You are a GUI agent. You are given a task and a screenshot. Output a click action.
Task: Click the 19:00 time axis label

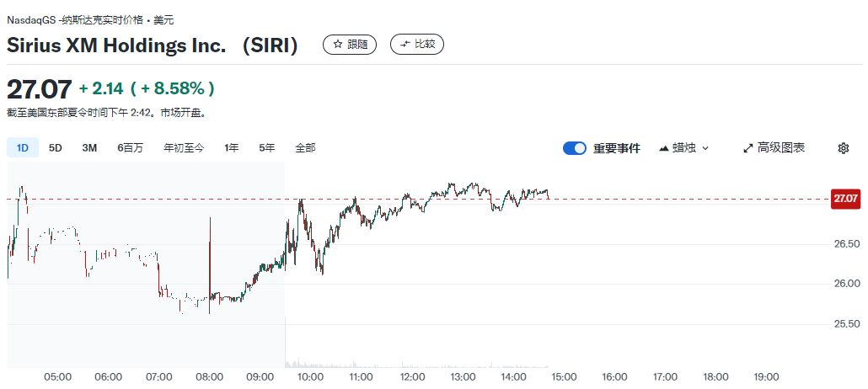[766, 377]
